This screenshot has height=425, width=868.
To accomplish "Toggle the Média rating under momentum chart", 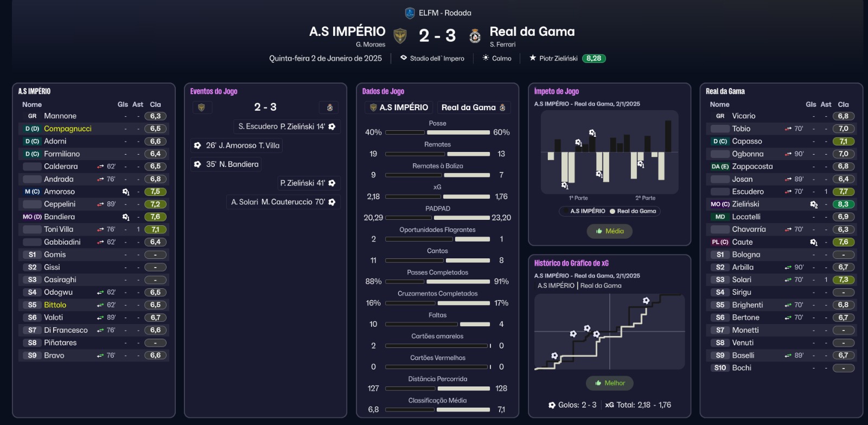I will click(x=610, y=231).
